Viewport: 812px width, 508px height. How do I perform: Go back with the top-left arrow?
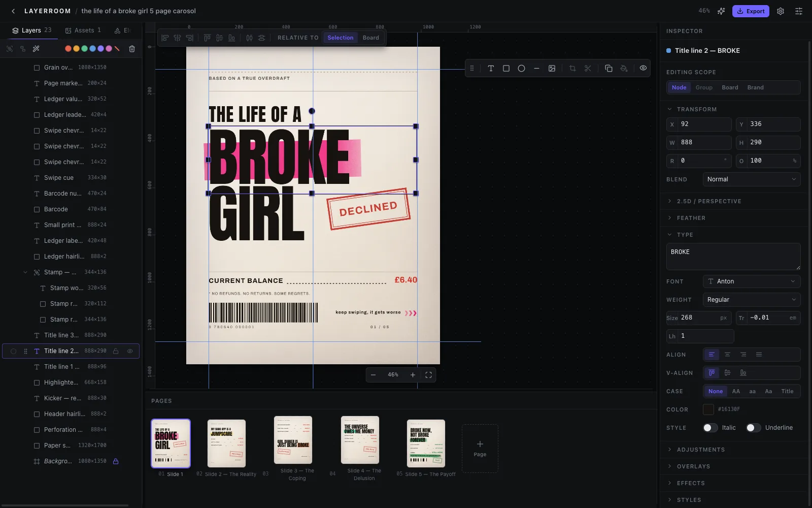13,11
